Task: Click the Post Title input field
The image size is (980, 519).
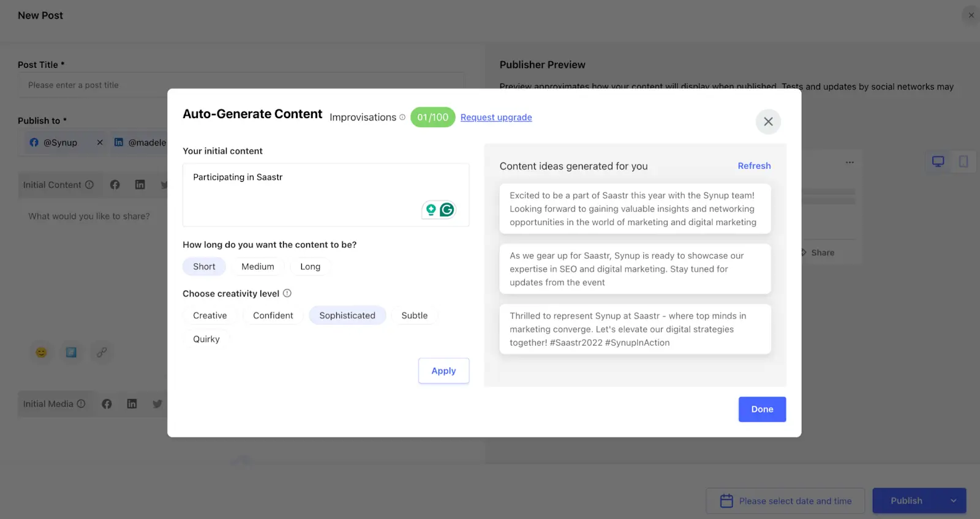Action: click(241, 85)
